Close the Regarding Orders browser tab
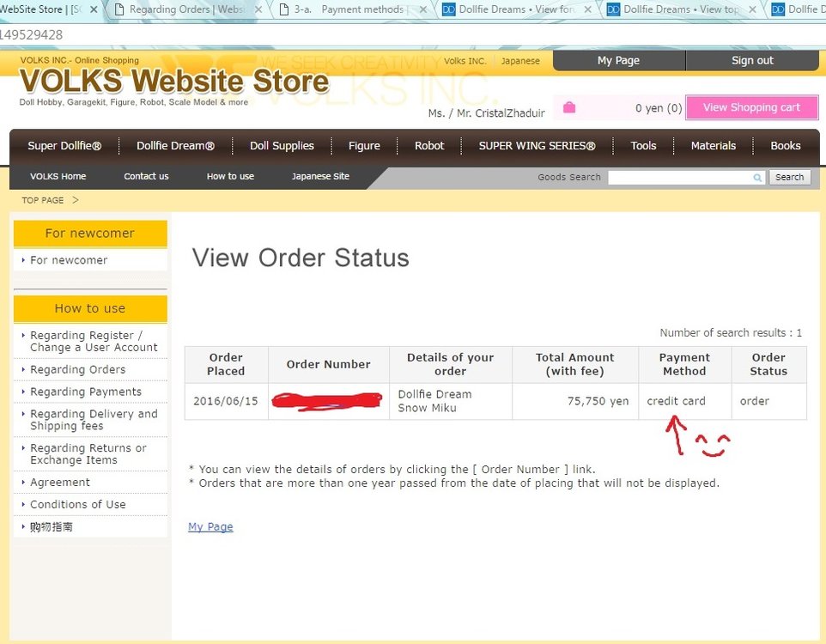Screen dimensions: 826x644 tap(258, 10)
